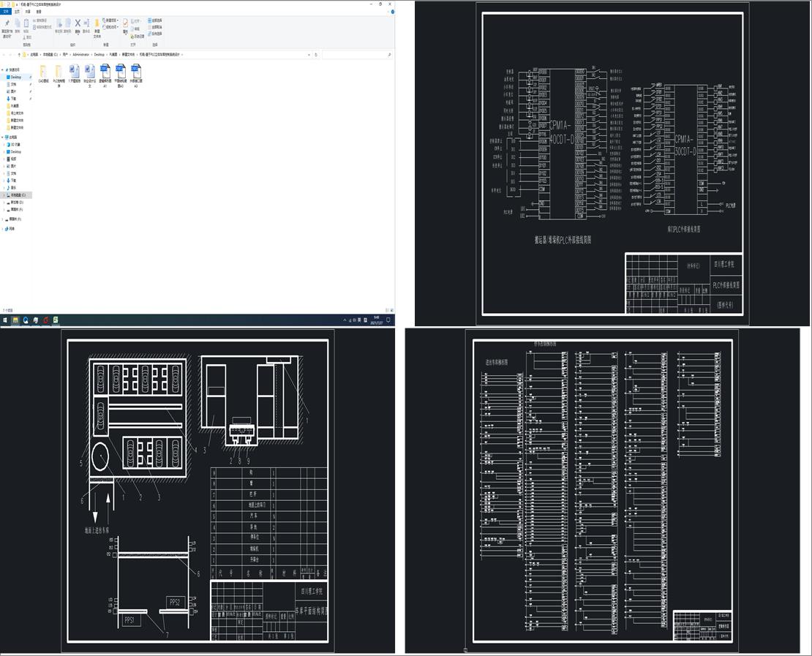Screen dimensions: 812x656
Task: Click Administrator in breadcrumb path
Action: [81, 54]
